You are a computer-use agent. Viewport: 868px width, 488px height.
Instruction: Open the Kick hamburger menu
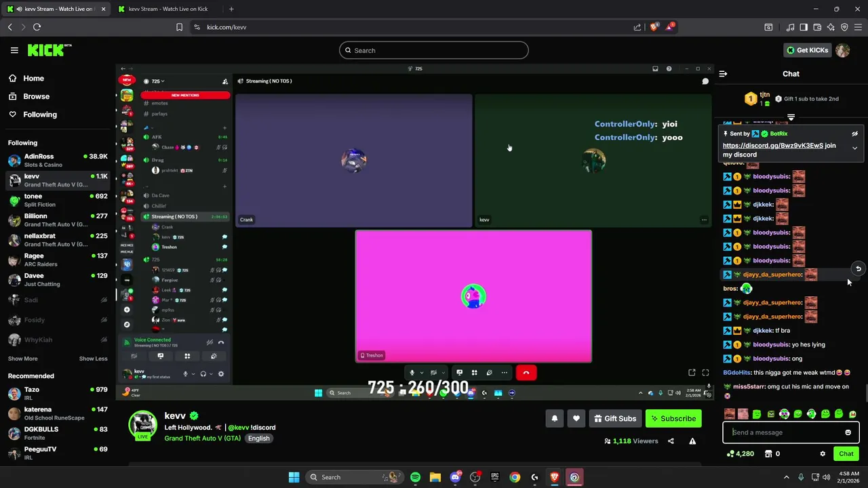pyautogui.click(x=14, y=50)
